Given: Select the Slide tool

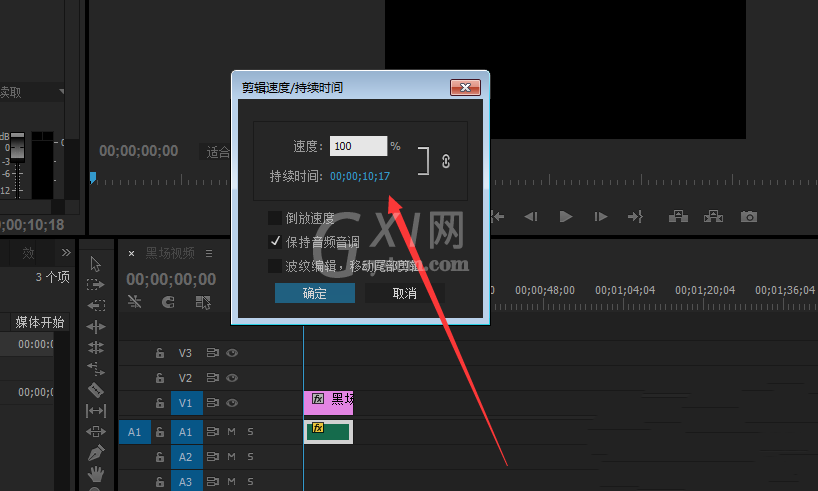Looking at the screenshot, I should coord(96,432).
